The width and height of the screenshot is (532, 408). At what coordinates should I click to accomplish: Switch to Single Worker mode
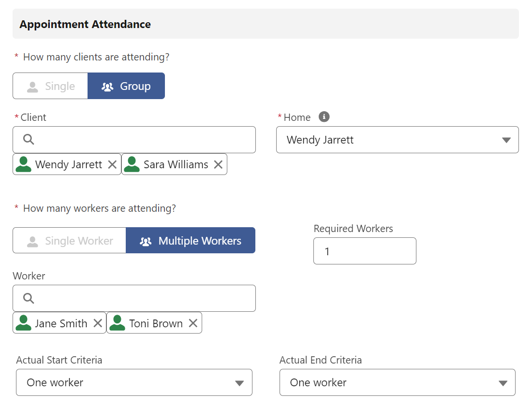tap(69, 240)
